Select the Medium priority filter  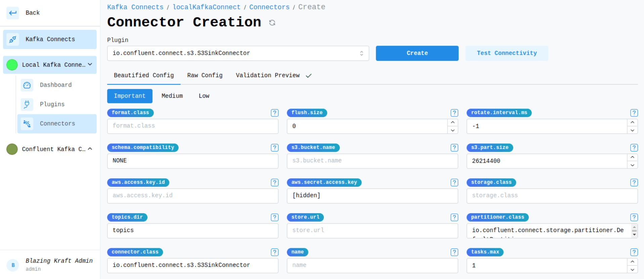(x=172, y=96)
